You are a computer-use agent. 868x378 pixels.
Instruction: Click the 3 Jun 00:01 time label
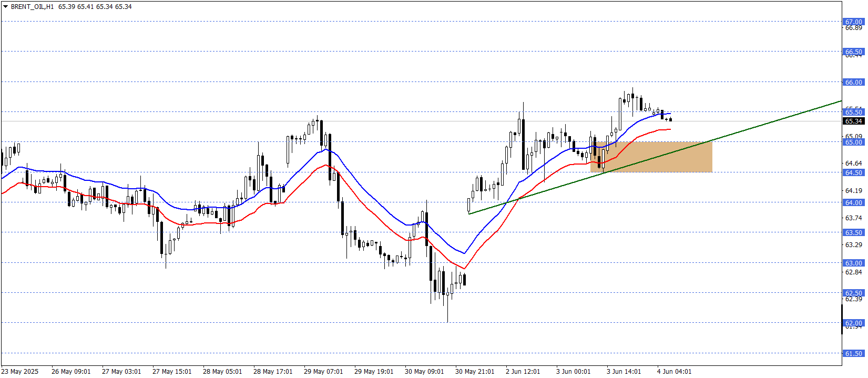click(x=574, y=372)
